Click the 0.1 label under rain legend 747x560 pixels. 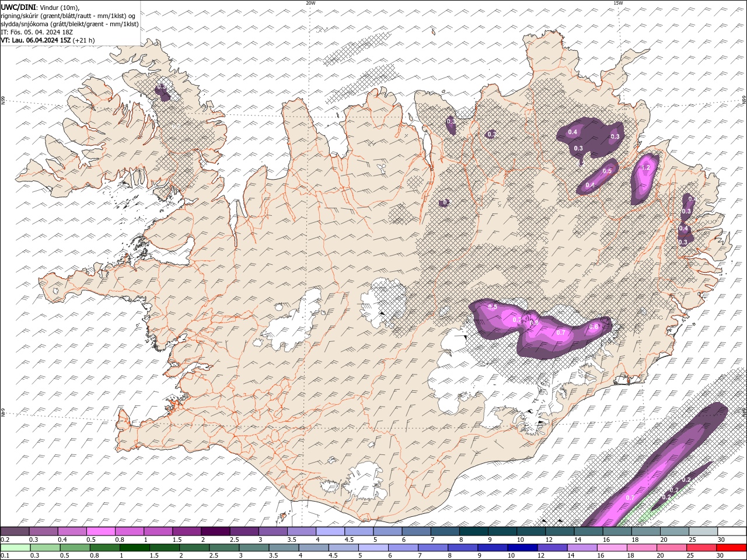pos(5,556)
